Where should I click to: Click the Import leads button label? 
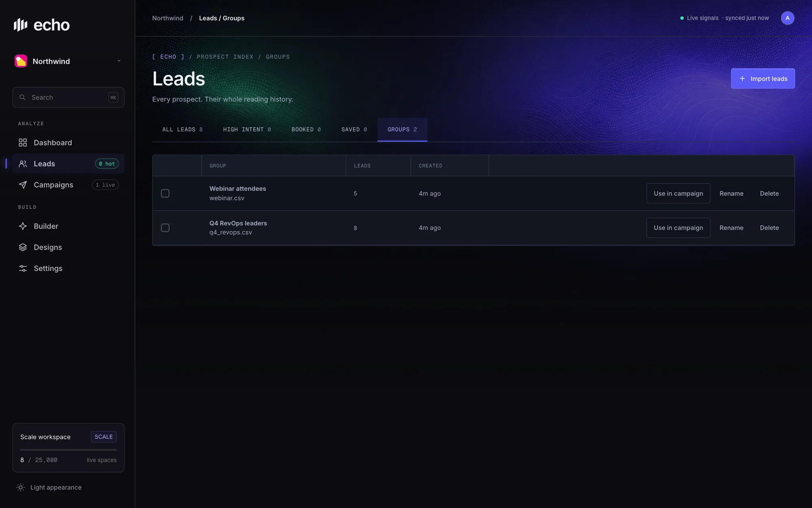(769, 78)
